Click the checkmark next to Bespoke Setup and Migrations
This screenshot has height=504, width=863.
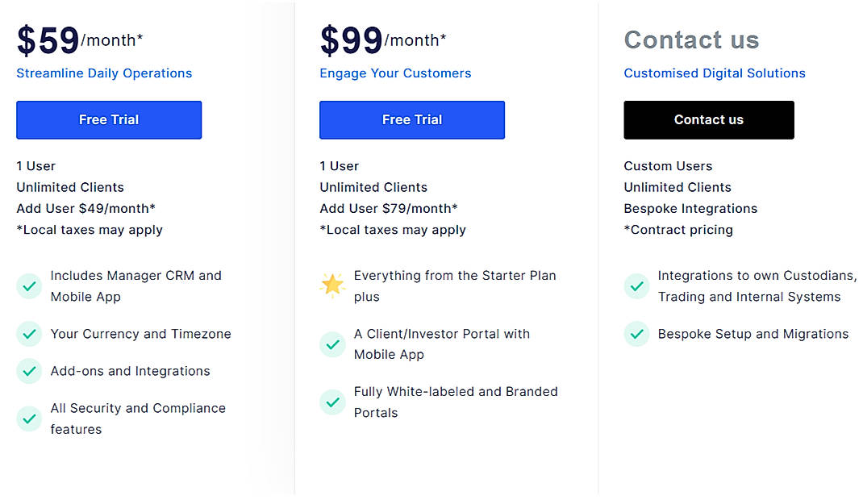(x=636, y=334)
